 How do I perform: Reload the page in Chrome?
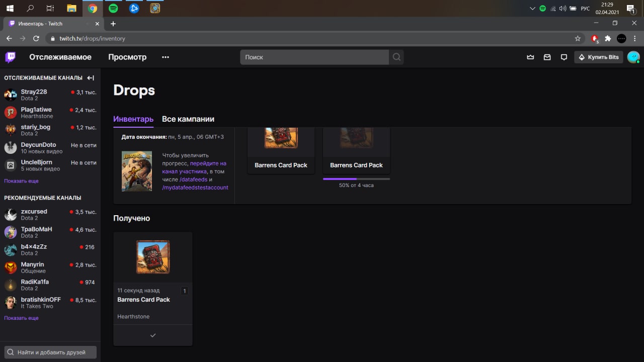tap(36, 38)
